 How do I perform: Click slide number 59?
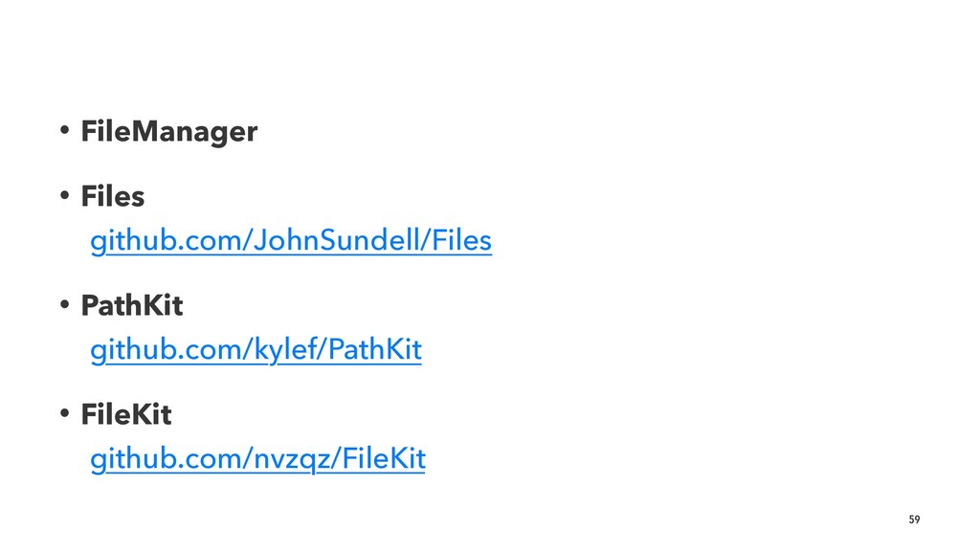click(x=914, y=519)
